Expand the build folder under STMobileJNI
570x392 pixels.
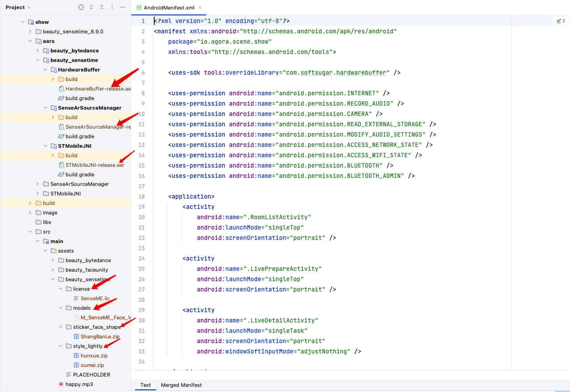[x=53, y=155]
